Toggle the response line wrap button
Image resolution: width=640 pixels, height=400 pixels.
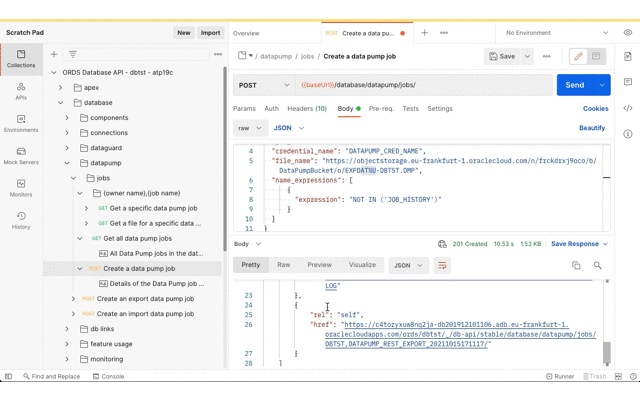(442, 265)
